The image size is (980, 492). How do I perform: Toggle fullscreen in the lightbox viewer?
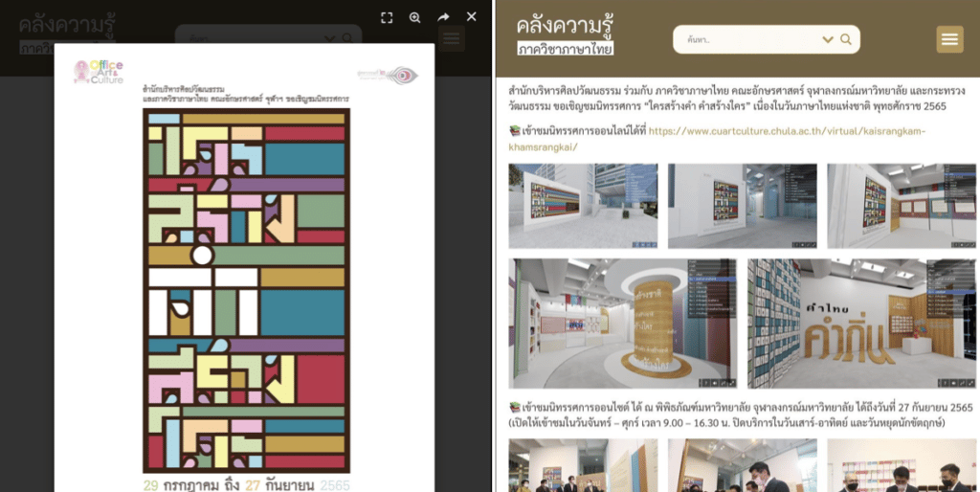(x=387, y=17)
